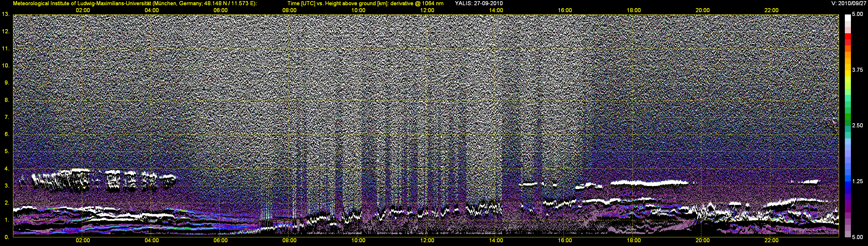868x246 pixels.
Task: Pick the 02:00 label on bottom time axis
Action: point(82,241)
